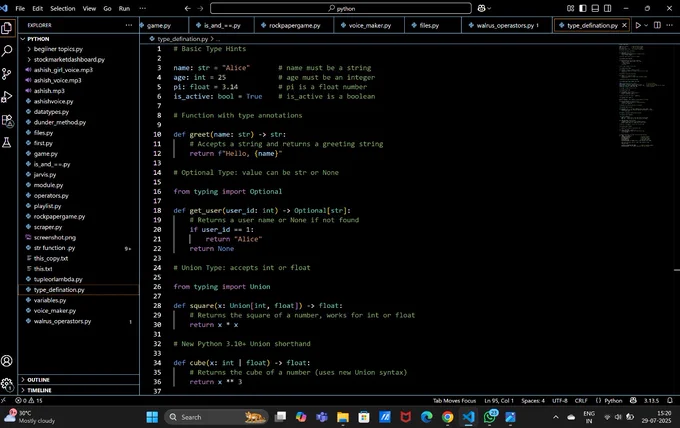The image size is (680, 428).
Task: Click the python command center search box
Action: pos(341,8)
